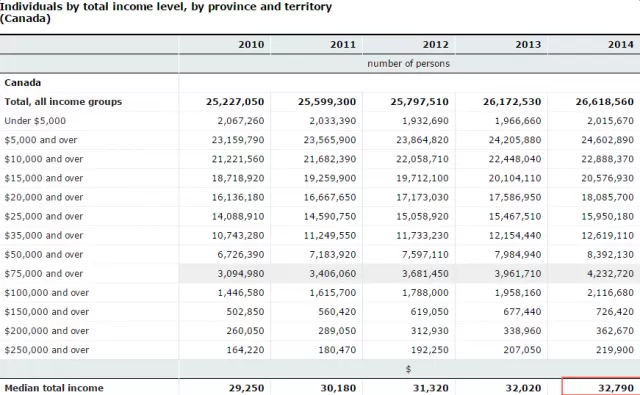Click the 2013 column header
Viewport: 640px width, 395px height.
tap(528, 44)
